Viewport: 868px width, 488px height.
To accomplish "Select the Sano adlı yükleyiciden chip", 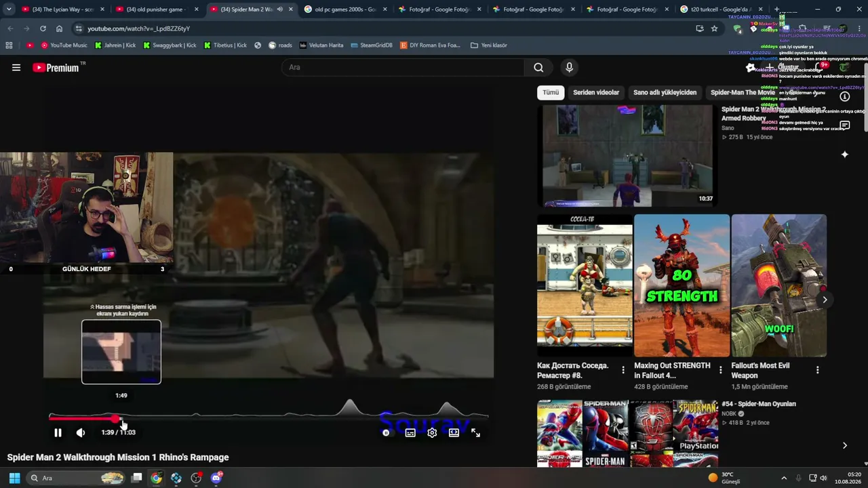I will (665, 92).
